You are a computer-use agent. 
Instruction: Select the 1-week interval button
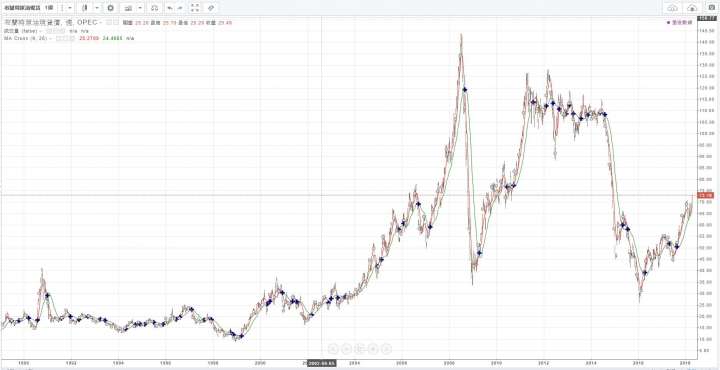click(x=48, y=8)
